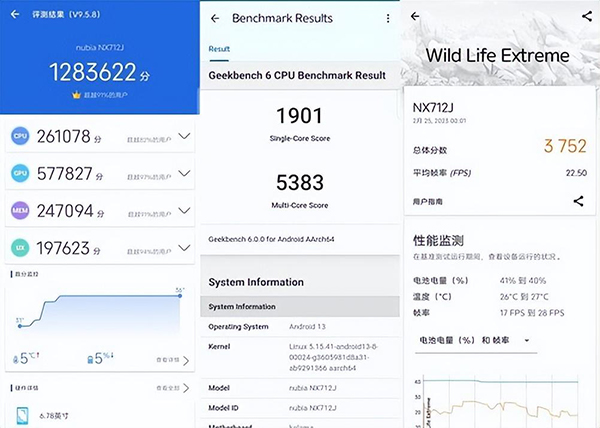Select the Result tab in Geekbench
The height and width of the screenshot is (428, 600).
tap(218, 48)
